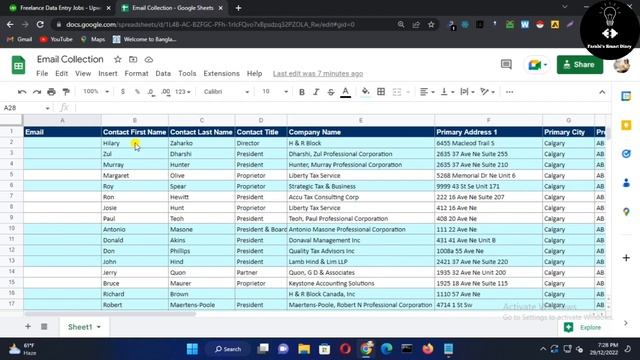
Task: Click the Windows Start button
Action: point(192,349)
